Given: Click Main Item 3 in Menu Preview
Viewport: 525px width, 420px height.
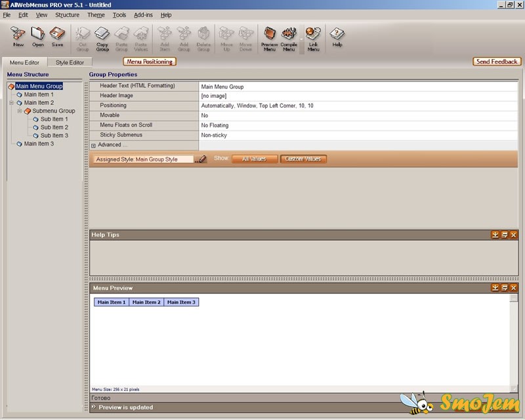Looking at the screenshot, I should (181, 302).
